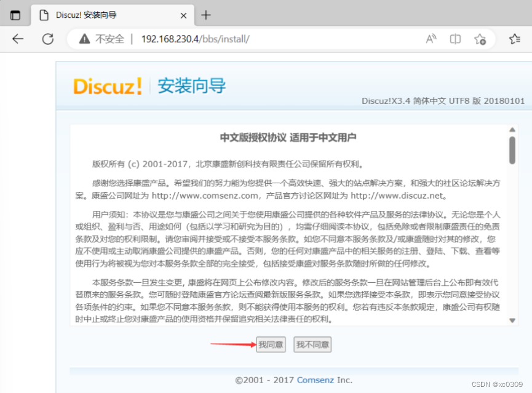The image size is (532, 393).
Task: Open split screen view icon
Action: 455,39
